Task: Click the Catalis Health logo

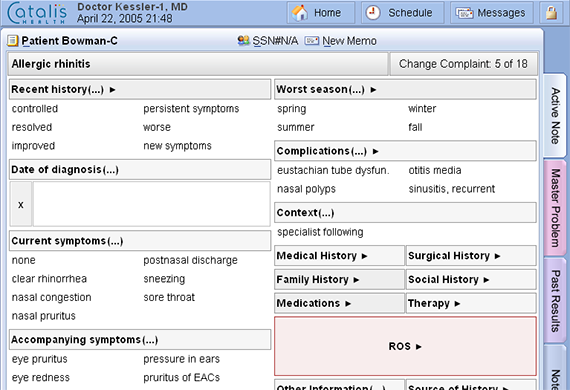Action: pos(37,13)
